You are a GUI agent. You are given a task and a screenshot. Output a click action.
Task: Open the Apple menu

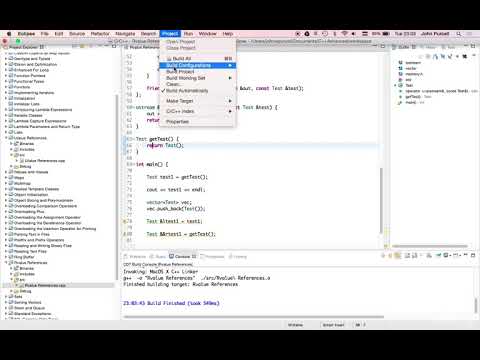pos(9,34)
